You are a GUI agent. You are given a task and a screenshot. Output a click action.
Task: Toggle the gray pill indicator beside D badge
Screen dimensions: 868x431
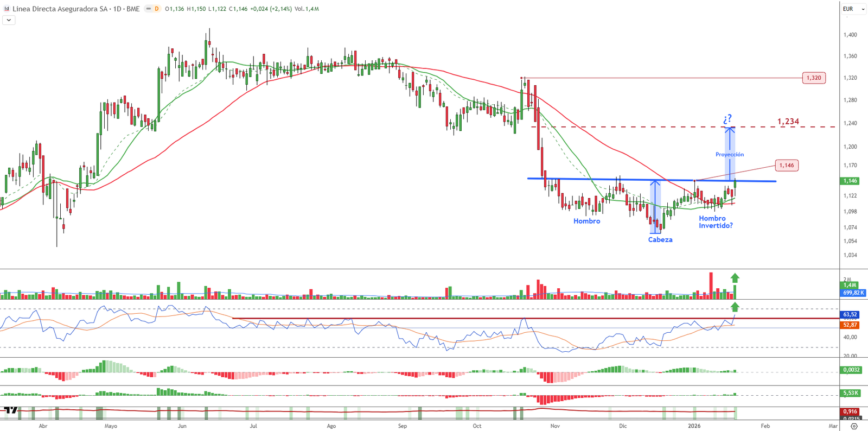coord(148,9)
